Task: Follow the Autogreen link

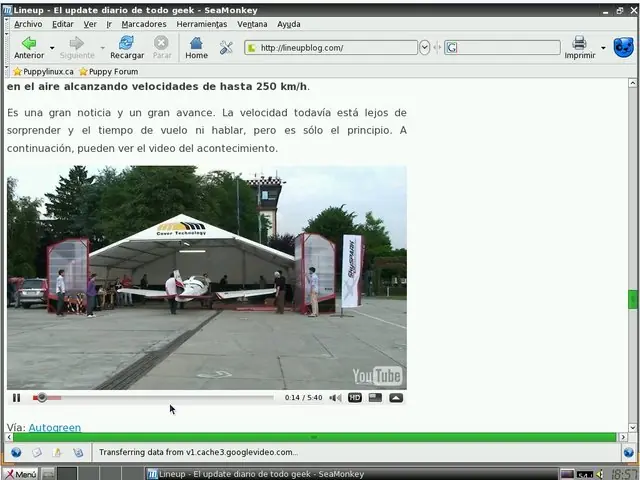Action: tap(55, 427)
